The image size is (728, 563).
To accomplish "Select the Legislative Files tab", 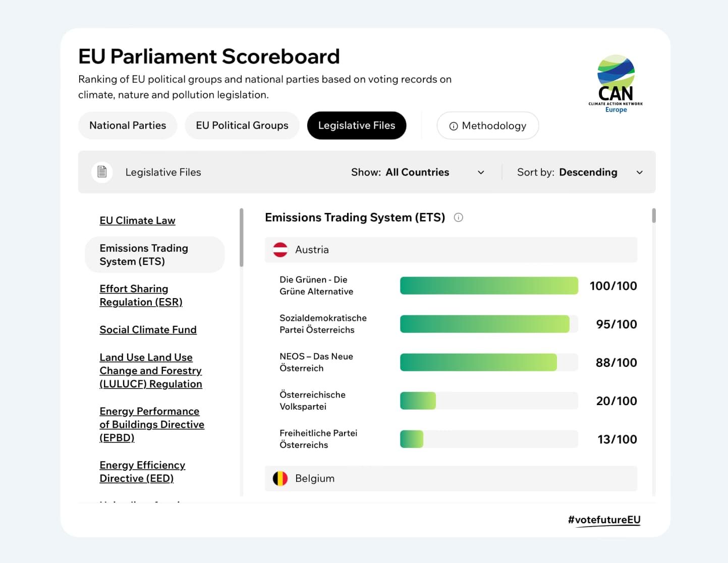I will (357, 125).
